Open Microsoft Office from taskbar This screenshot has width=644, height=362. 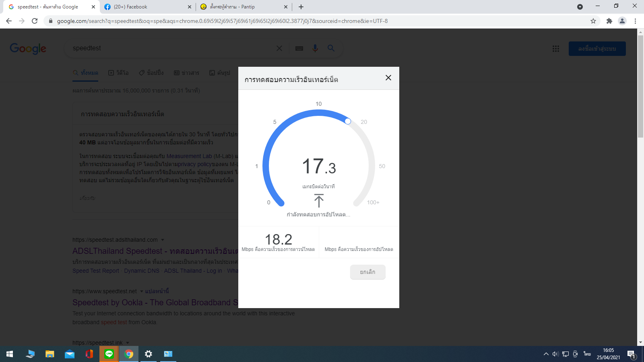click(x=89, y=354)
